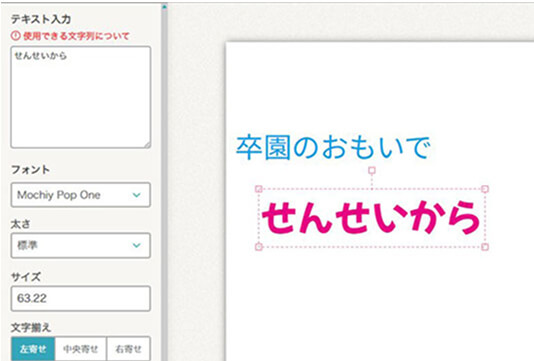Click the scrollbar up arrow of the panel

point(164,6)
